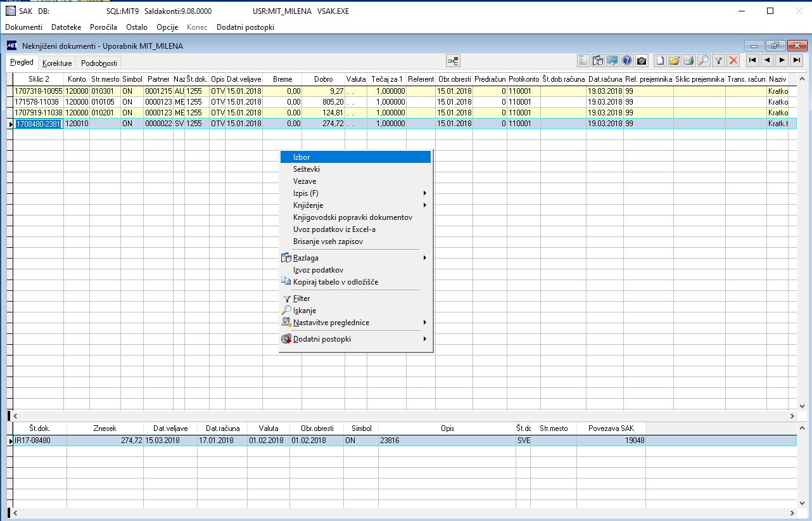The width and height of the screenshot is (812, 521).
Task: Open the Poročila menu in menu bar
Action: coord(103,27)
